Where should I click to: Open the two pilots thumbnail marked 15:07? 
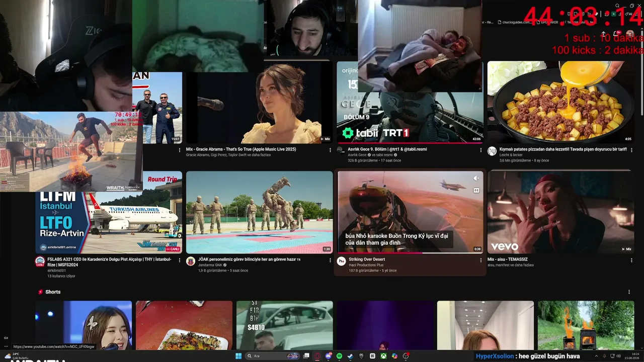pos(157,108)
